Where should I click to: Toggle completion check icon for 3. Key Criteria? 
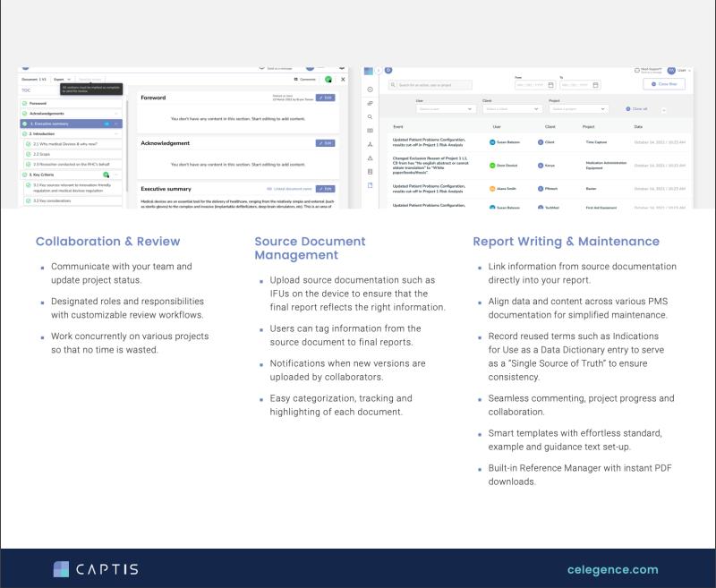(25, 175)
